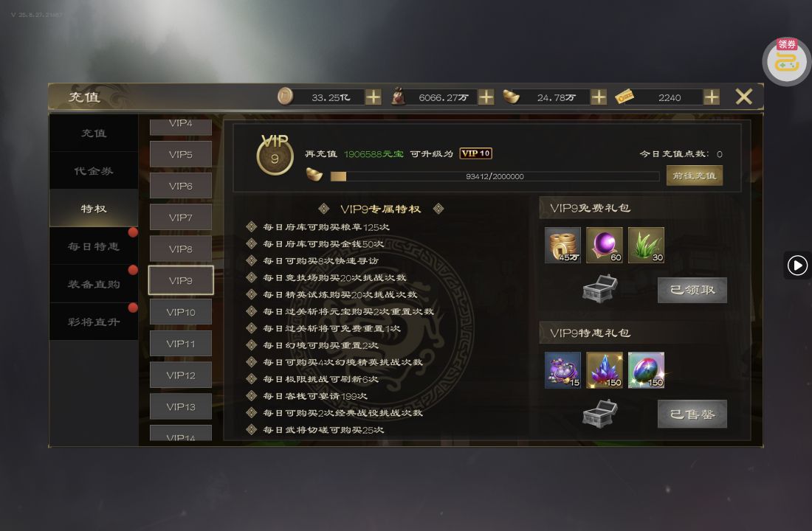Switch to the 代金券 voucher tab
The height and width of the screenshot is (531, 812).
pos(94,171)
